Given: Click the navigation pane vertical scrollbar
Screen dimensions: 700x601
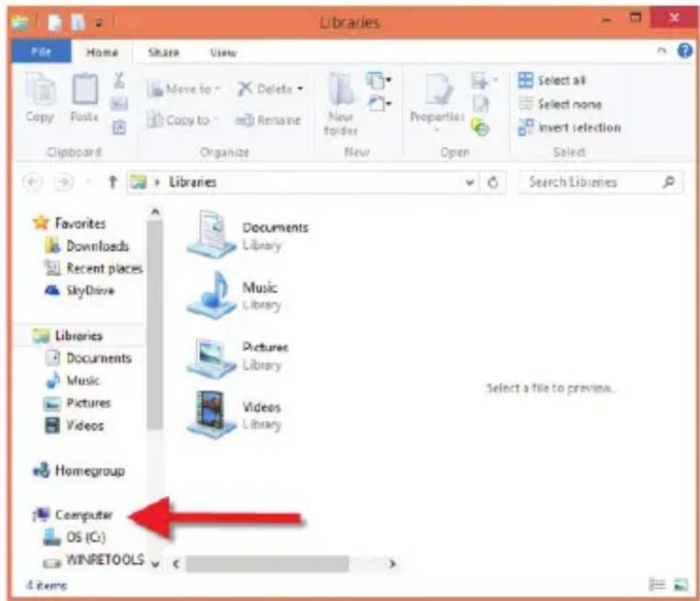Looking at the screenshot, I should pos(155,325).
